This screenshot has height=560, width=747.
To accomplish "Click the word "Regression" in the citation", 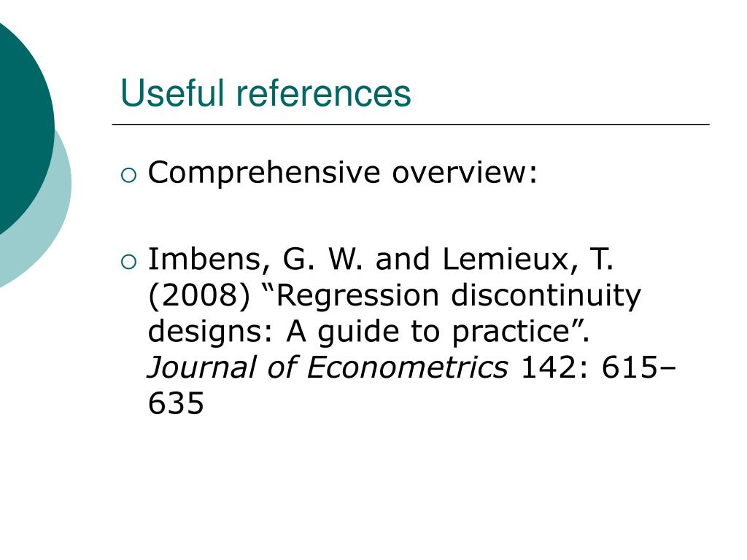I will [x=351, y=295].
